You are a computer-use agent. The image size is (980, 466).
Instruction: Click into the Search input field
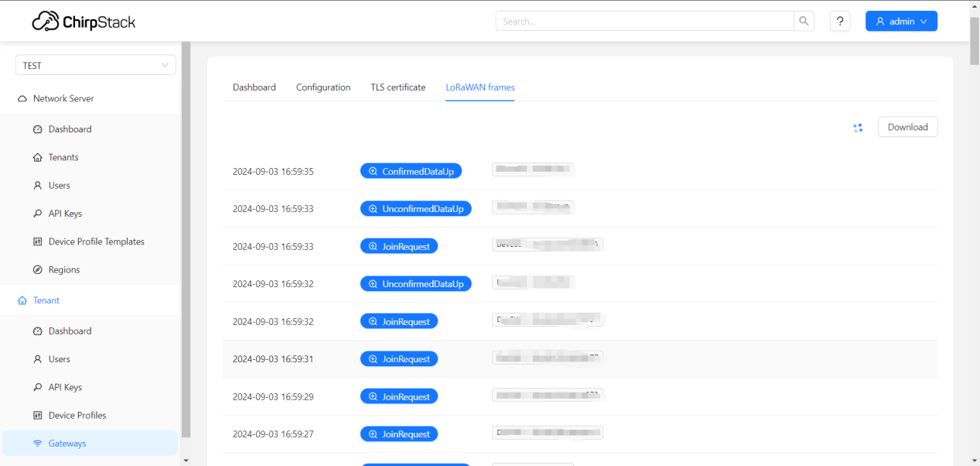point(644,21)
